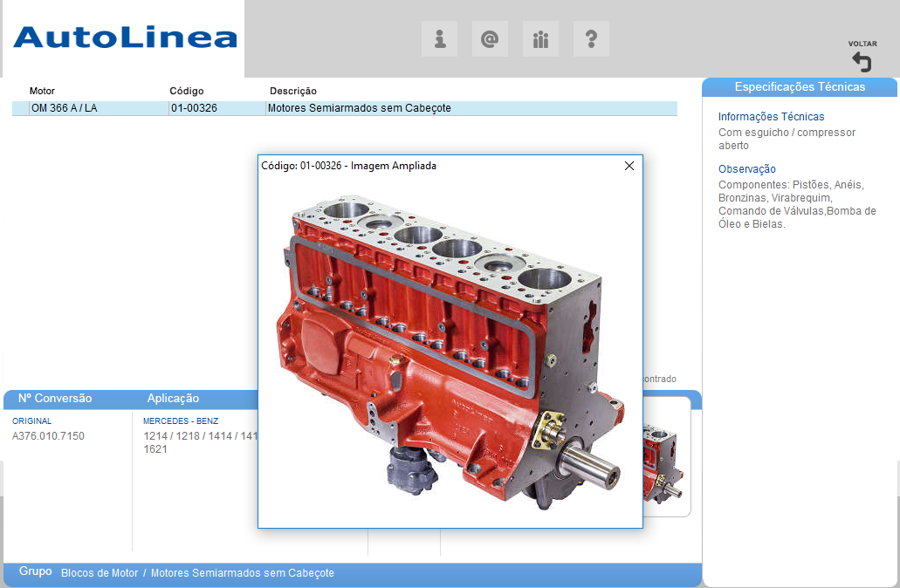The width and height of the screenshot is (900, 588).
Task: Open Blocos de Motor in Grupo breadcrumb
Action: click(100, 573)
